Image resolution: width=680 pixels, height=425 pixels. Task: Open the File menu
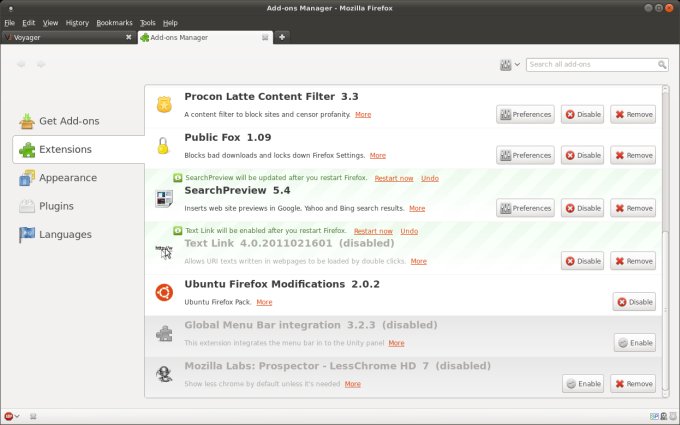tap(10, 23)
